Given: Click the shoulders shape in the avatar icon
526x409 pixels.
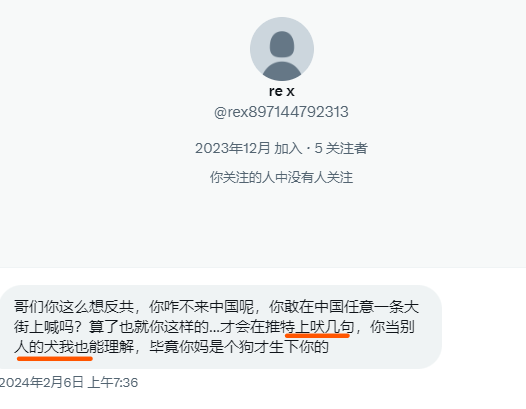Looking at the screenshot, I should (282, 71).
